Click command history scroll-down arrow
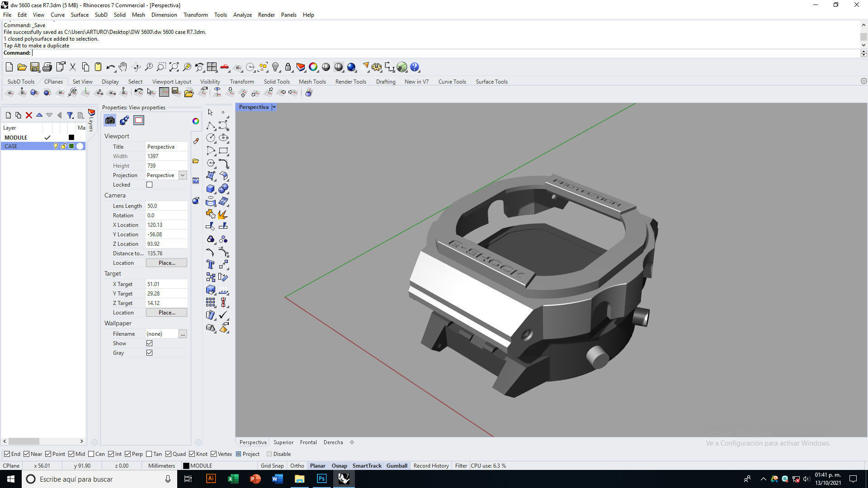 pyautogui.click(x=863, y=45)
